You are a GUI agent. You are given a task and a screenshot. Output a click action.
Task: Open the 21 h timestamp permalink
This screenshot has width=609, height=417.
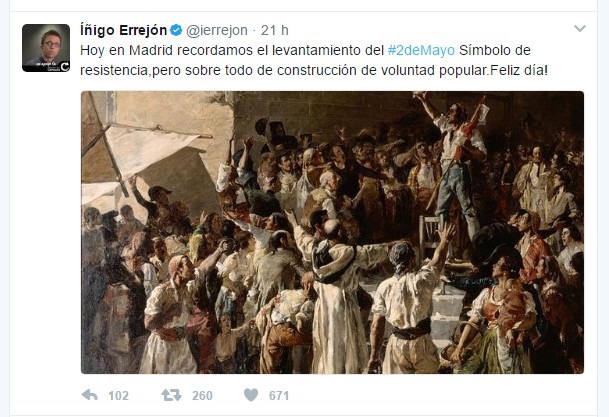coord(275,30)
